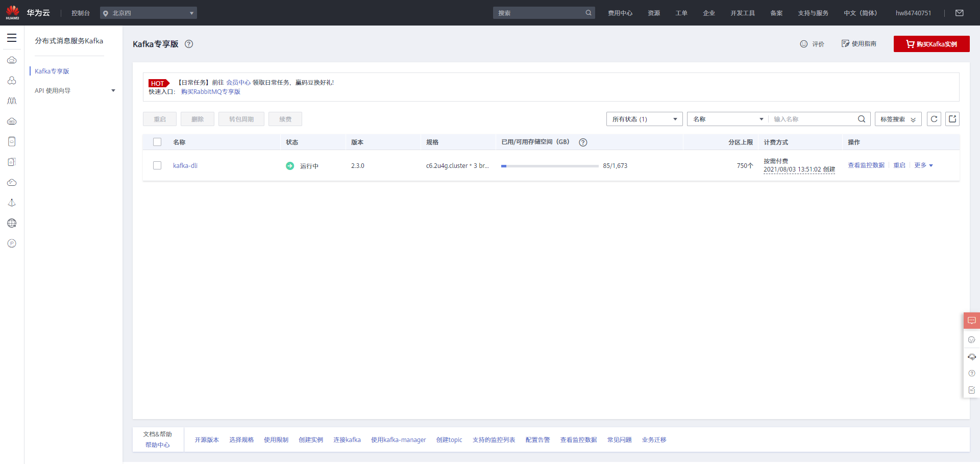Click the 控制台 console link
The height and width of the screenshot is (464, 980).
tap(81, 13)
